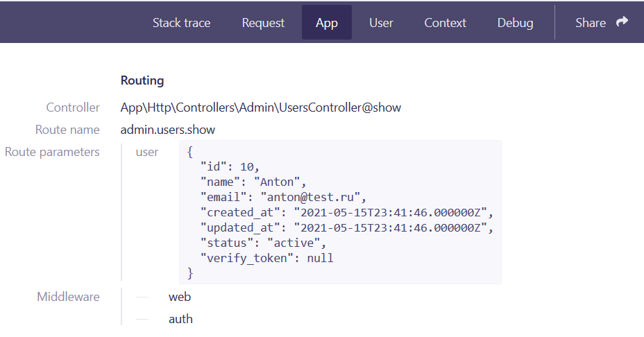Click the Routing section heading
The image size is (644, 337).
point(142,80)
